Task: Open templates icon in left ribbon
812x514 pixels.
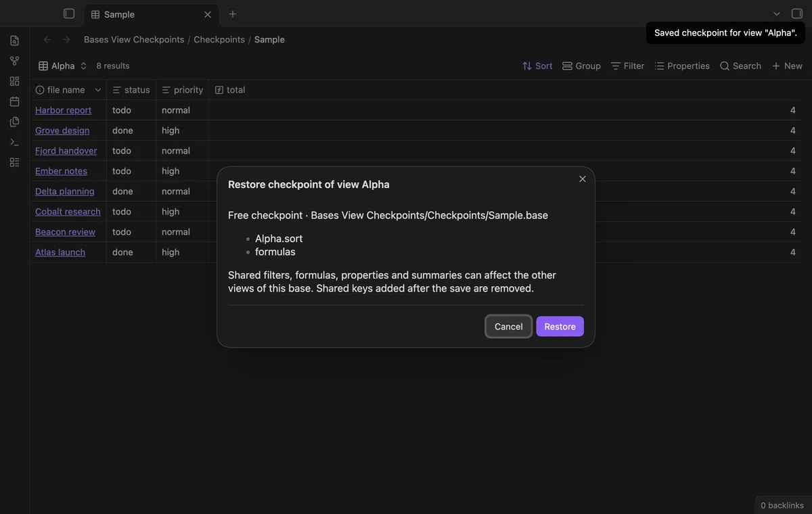Action: coord(14,122)
